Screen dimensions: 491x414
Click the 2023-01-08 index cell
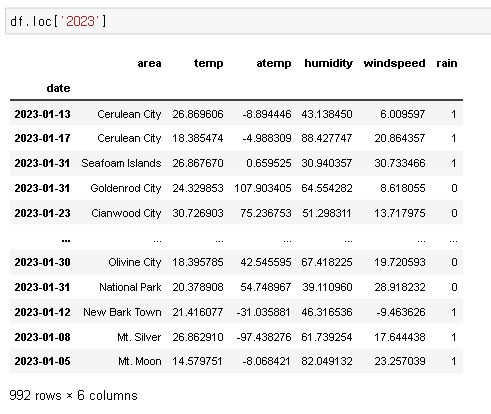42,337
